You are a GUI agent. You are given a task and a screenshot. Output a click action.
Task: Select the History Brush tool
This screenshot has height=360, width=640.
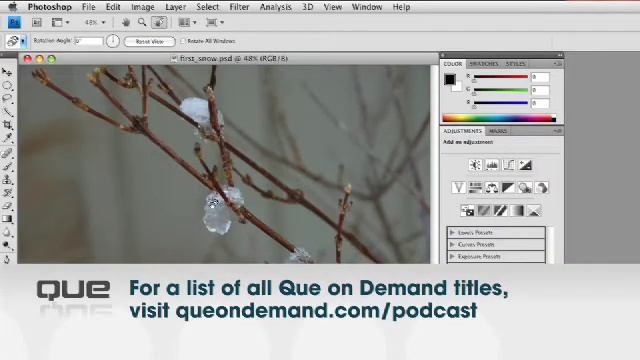tap(7, 193)
